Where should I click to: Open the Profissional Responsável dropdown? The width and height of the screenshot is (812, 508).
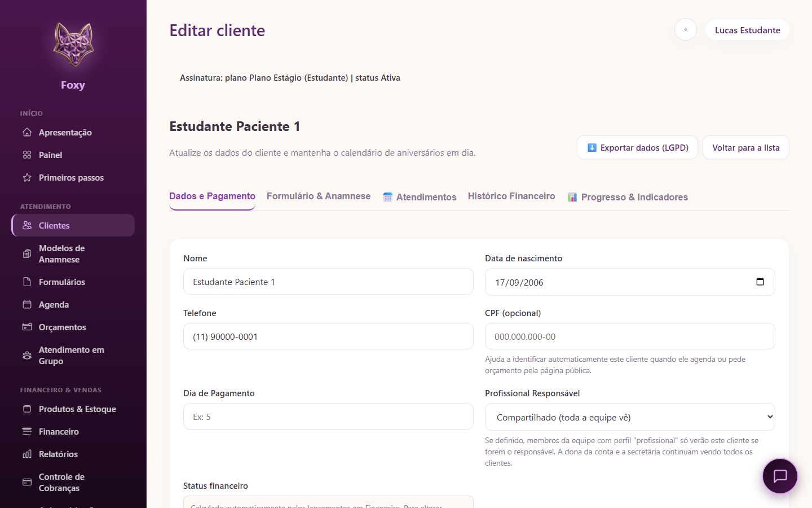click(630, 417)
